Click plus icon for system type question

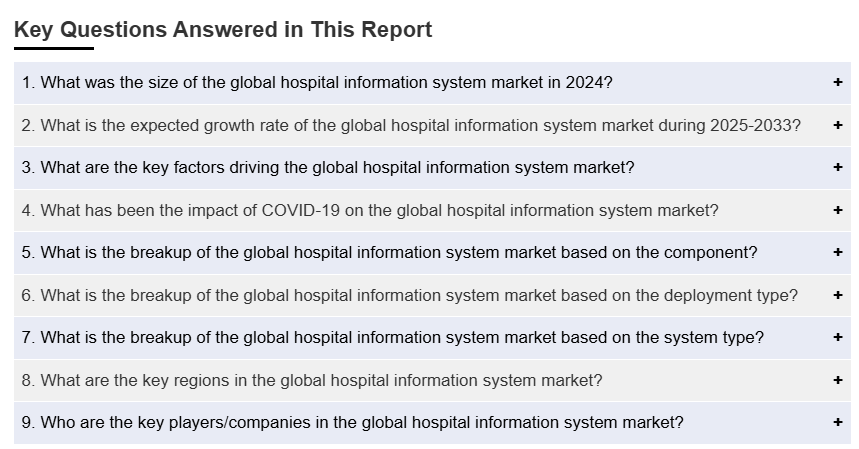click(x=837, y=338)
